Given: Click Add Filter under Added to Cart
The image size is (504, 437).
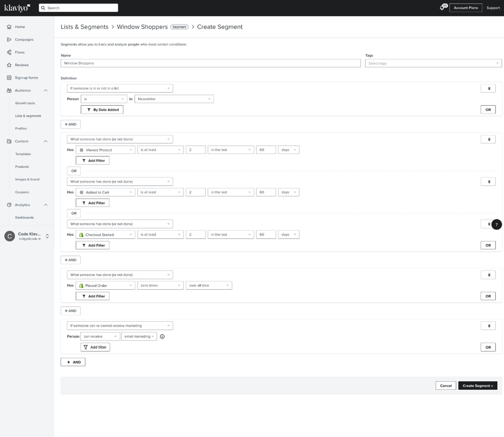Looking at the screenshot, I should 92,203.
